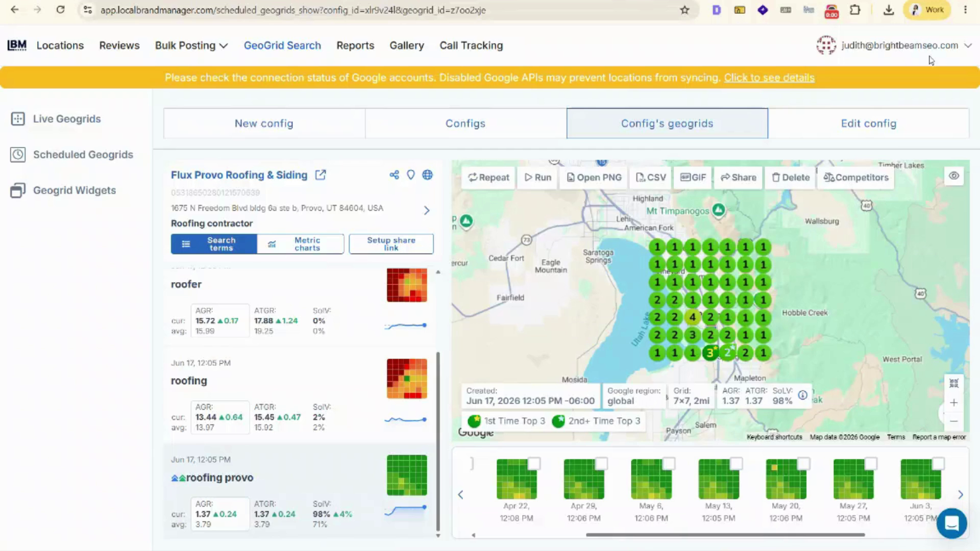Image resolution: width=980 pixels, height=551 pixels.
Task: Switch to Search terms view
Action: coord(214,244)
